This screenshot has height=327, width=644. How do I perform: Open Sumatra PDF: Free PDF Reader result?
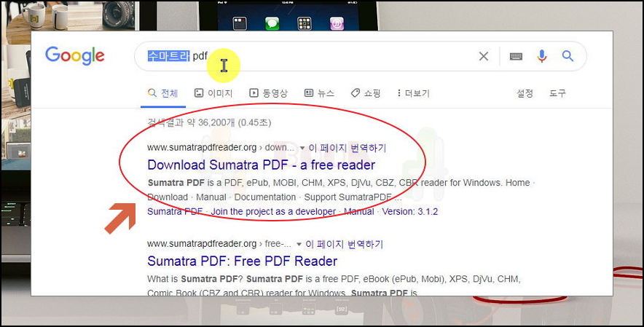point(243,261)
